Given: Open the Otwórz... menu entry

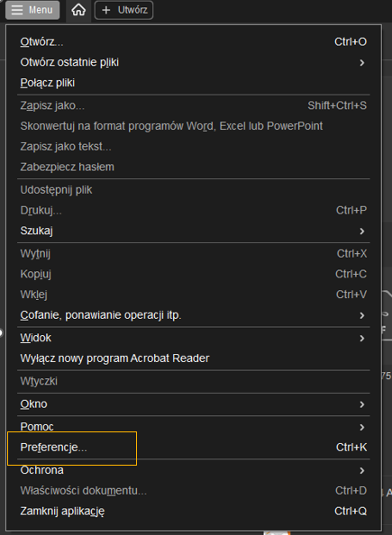Looking at the screenshot, I should pyautogui.click(x=194, y=42).
